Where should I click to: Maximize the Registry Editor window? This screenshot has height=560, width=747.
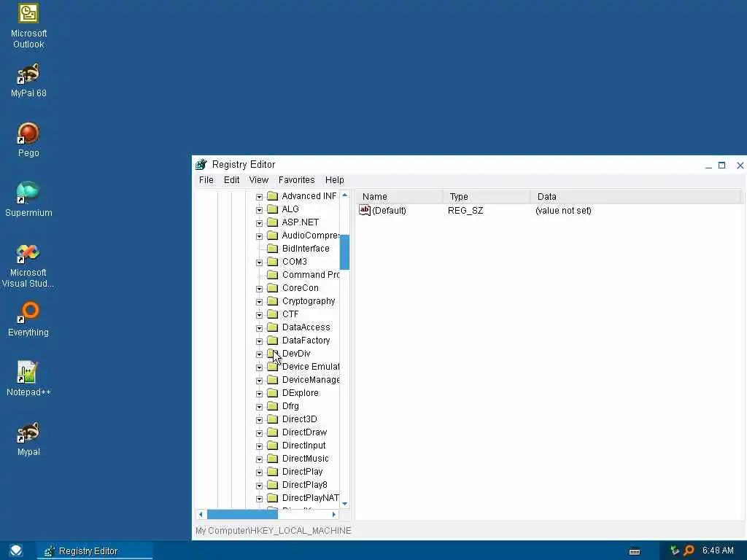[x=721, y=166]
